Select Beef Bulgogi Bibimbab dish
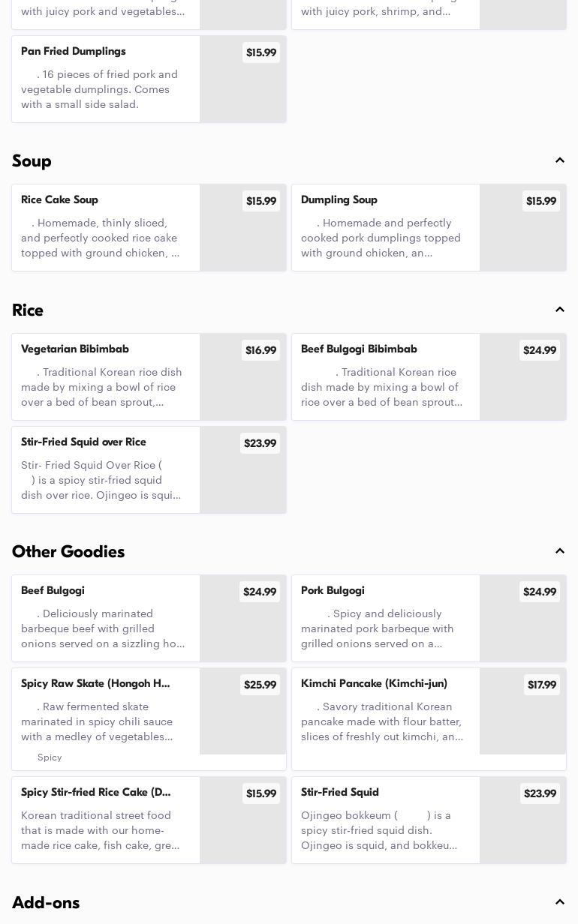 429,376
